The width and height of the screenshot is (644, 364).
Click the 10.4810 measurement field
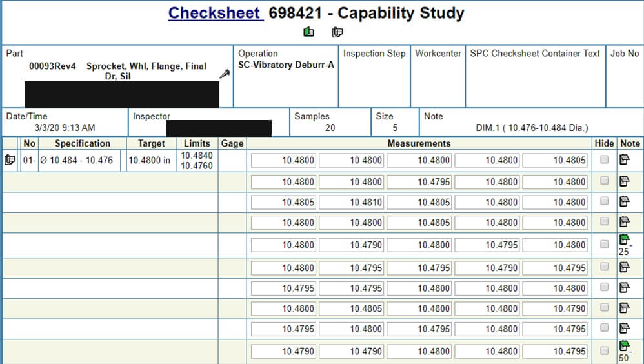[x=352, y=202]
